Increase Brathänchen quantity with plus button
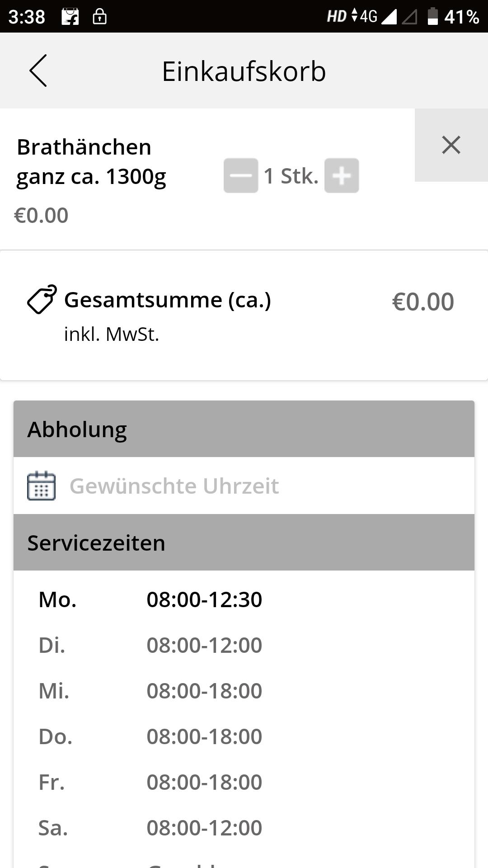The width and height of the screenshot is (488, 868). click(x=342, y=175)
